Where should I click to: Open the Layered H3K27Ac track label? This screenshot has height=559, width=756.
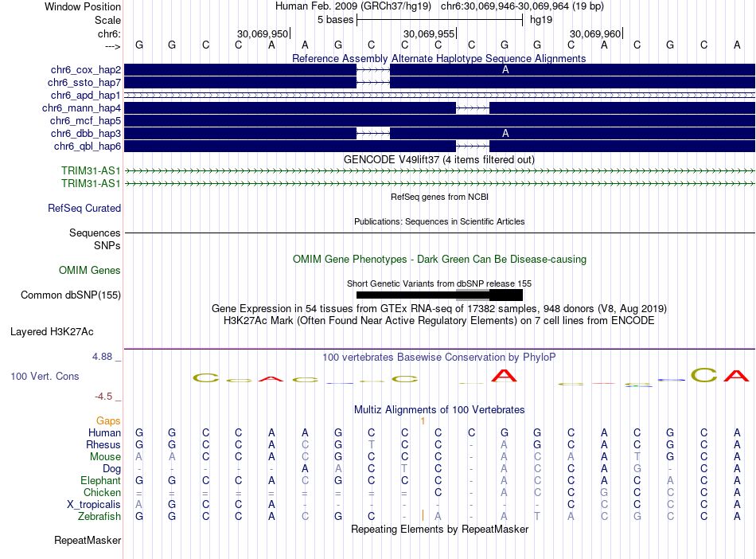pos(52,332)
